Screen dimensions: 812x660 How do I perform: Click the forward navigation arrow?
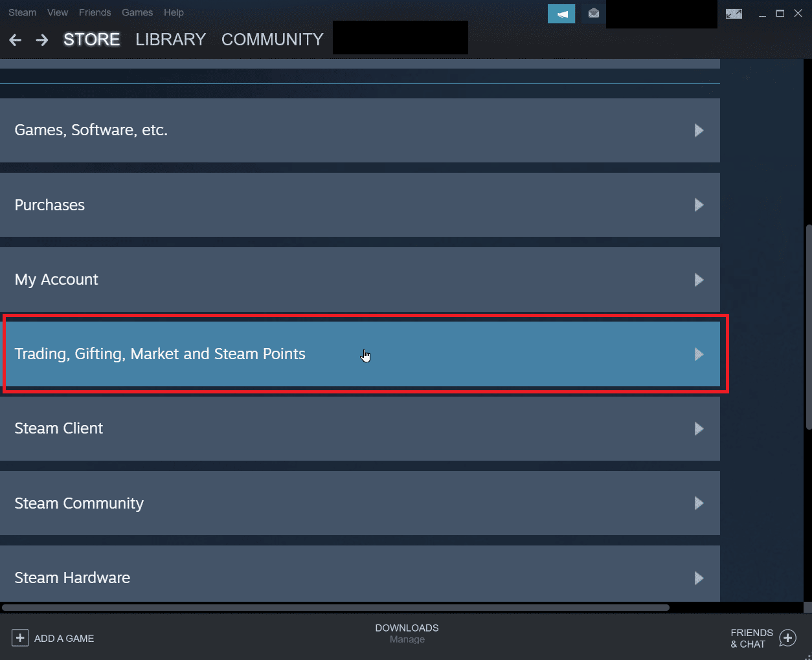click(41, 39)
